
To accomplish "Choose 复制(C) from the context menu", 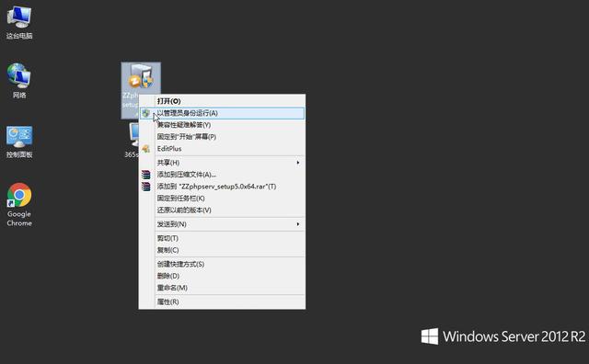I will tap(222, 250).
